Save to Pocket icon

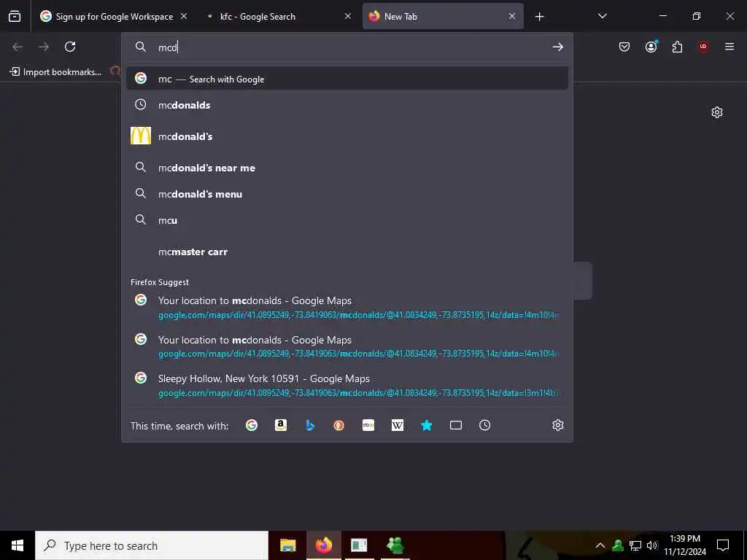(x=624, y=47)
